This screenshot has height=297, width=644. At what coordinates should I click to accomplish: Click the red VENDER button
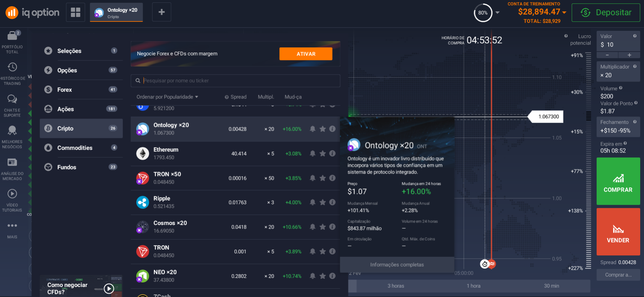(618, 232)
